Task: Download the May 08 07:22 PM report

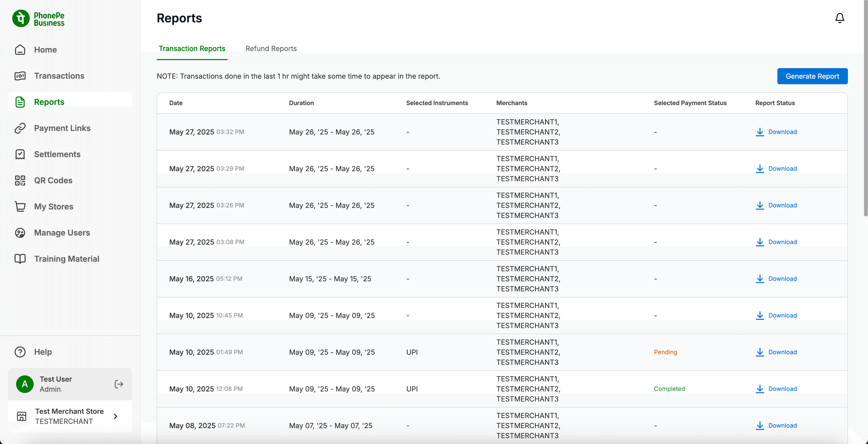Action: pos(776,426)
